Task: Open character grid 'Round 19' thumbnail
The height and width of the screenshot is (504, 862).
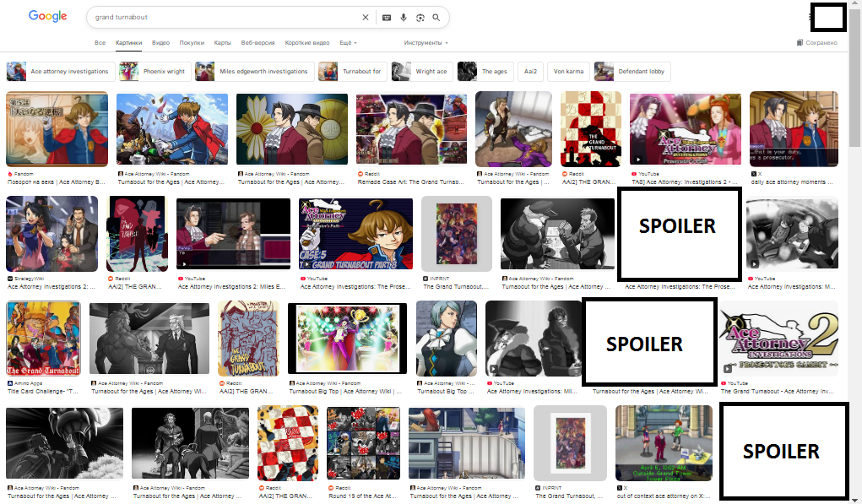Action: click(x=363, y=443)
